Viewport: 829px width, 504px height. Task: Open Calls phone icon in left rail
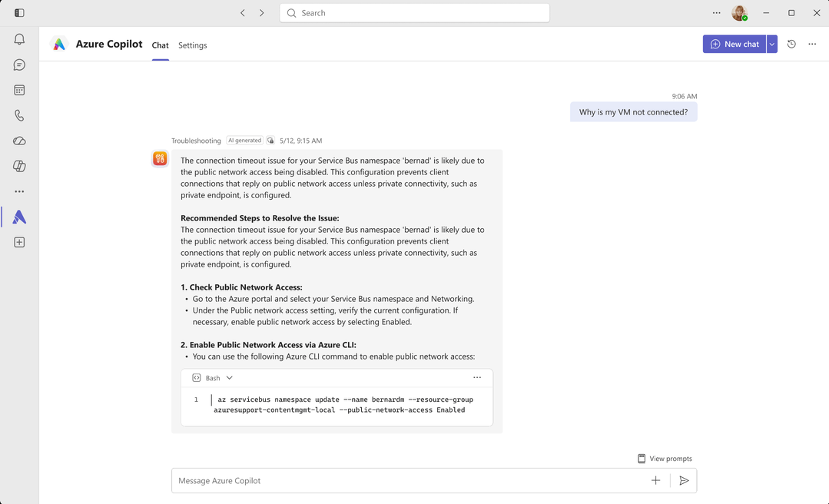coord(19,115)
